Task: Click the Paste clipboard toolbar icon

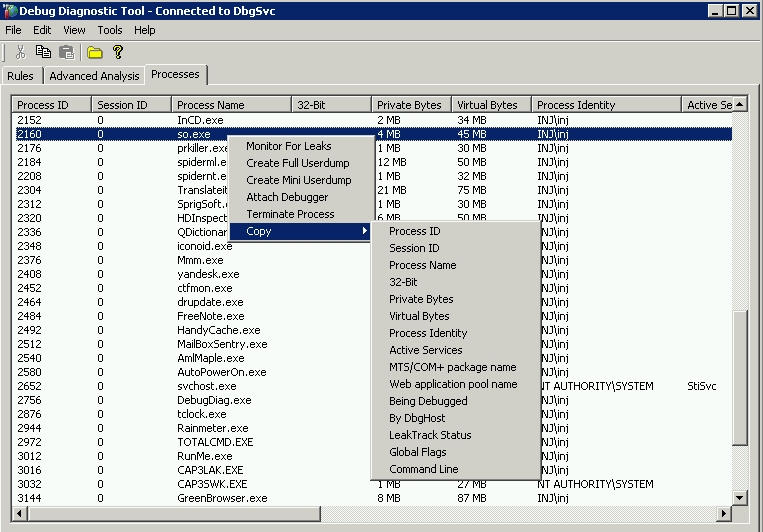Action: pyautogui.click(x=66, y=52)
